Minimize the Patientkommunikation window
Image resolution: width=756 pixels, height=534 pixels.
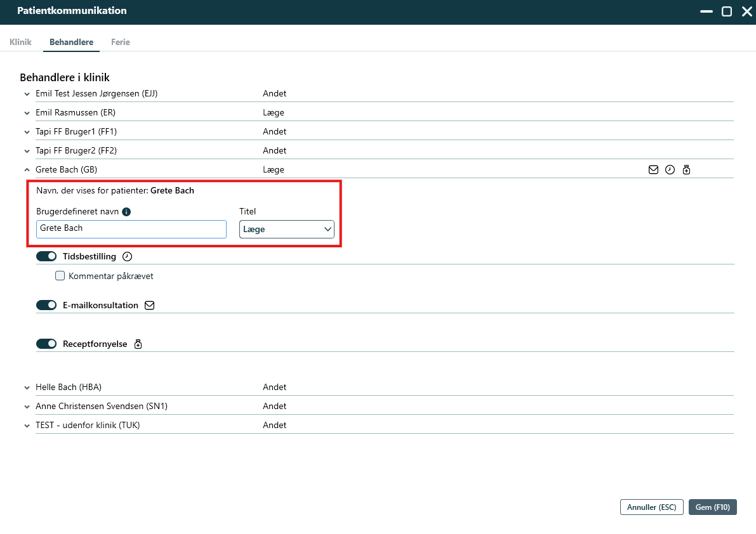[706, 11]
